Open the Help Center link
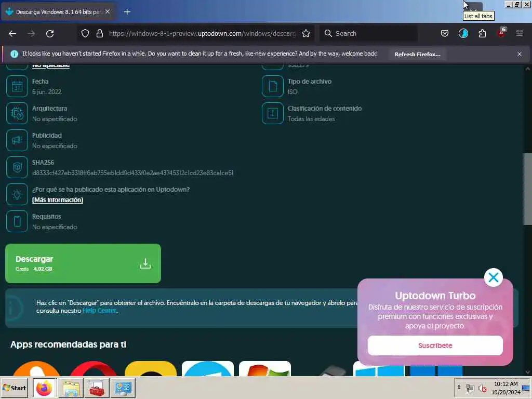The width and height of the screenshot is (532, 399). 99,311
